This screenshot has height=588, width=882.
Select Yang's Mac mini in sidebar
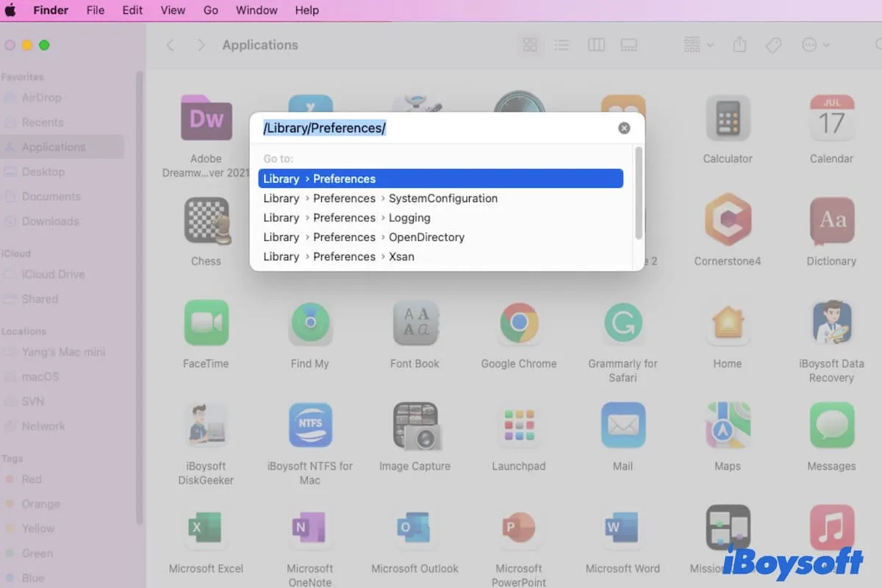(62, 352)
